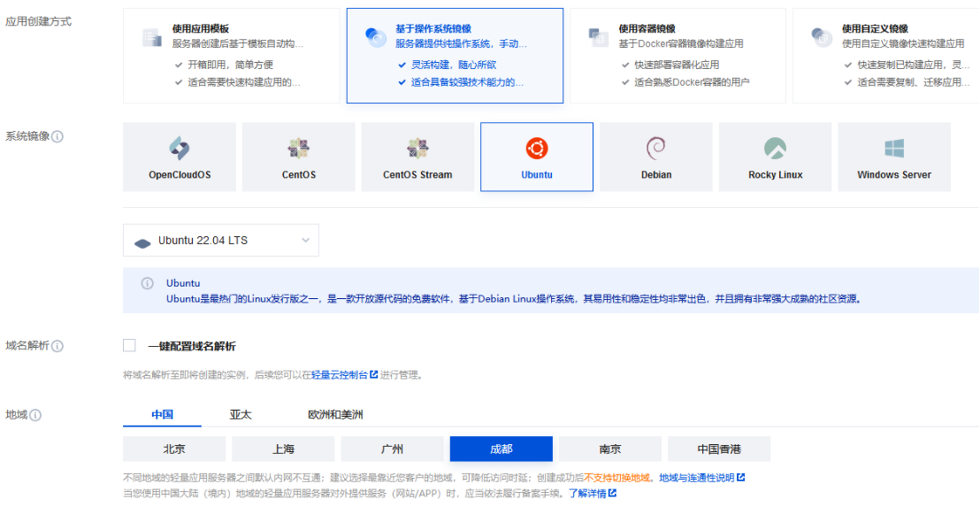Select 南京 region

(x=610, y=449)
